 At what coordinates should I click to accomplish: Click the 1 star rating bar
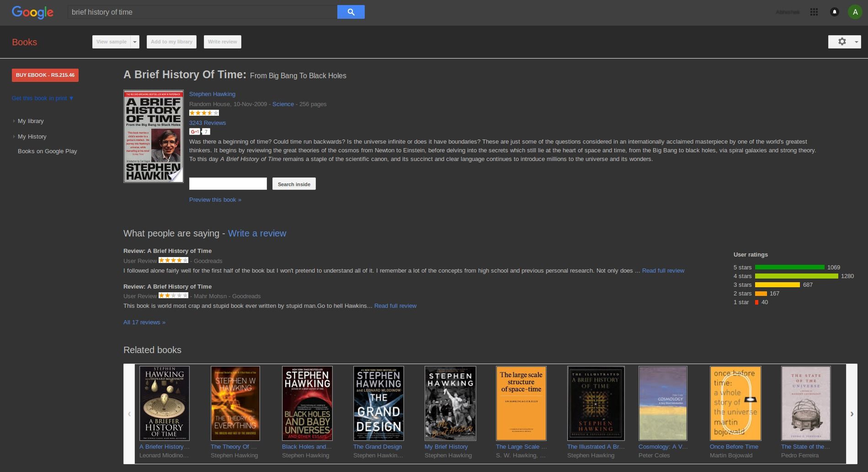click(757, 302)
